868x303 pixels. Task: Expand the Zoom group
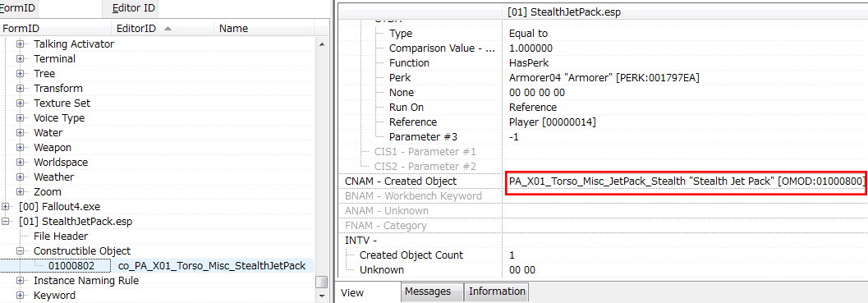pos(21,192)
